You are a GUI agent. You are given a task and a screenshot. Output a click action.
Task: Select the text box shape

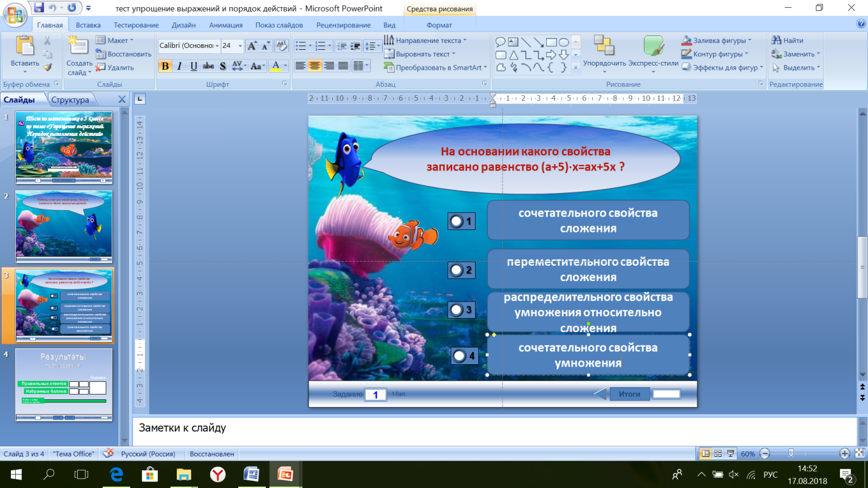coord(513,42)
